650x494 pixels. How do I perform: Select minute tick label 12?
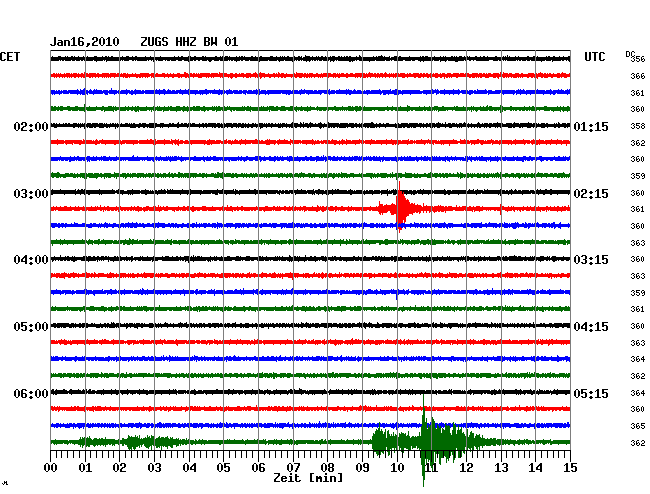tap(466, 467)
